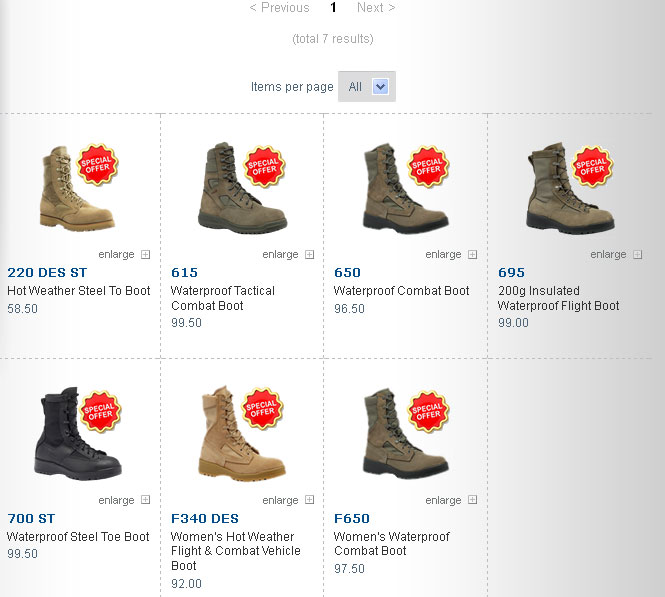Click enlarge text under F650 boot
665x597 pixels.
443,500
